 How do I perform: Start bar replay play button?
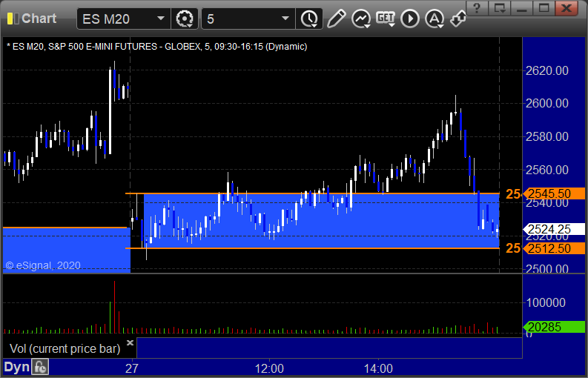click(x=410, y=19)
